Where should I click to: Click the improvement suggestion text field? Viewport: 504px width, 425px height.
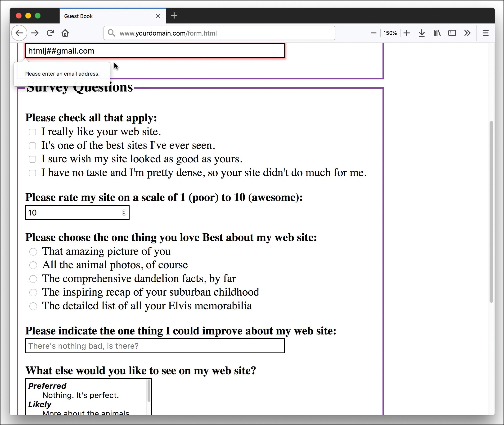coord(155,346)
